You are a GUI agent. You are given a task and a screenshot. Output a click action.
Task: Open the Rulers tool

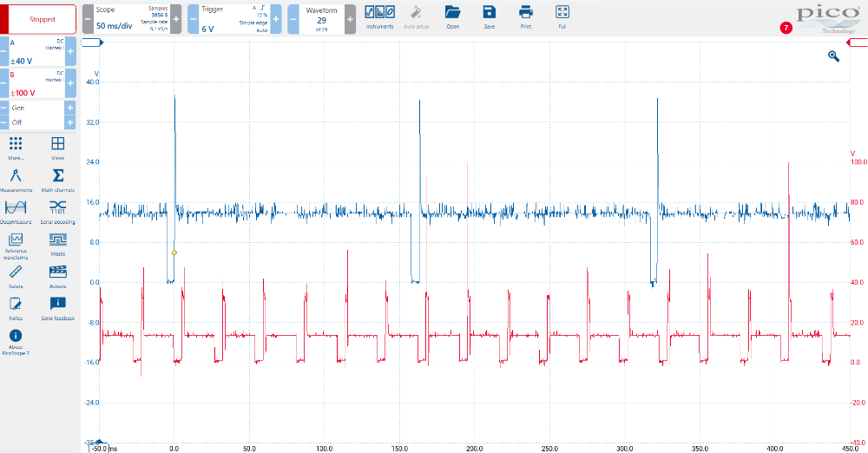[16, 275]
